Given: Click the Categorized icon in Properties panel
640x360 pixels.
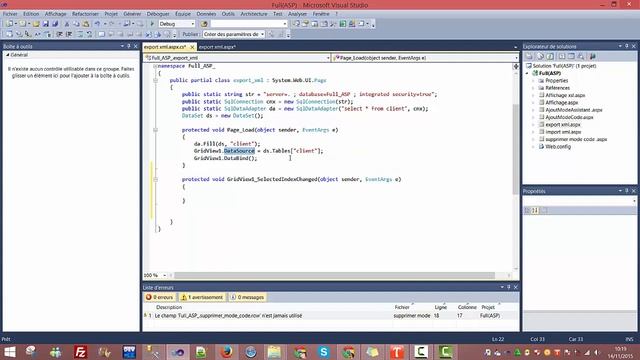Looking at the screenshot, I should (x=527, y=210).
